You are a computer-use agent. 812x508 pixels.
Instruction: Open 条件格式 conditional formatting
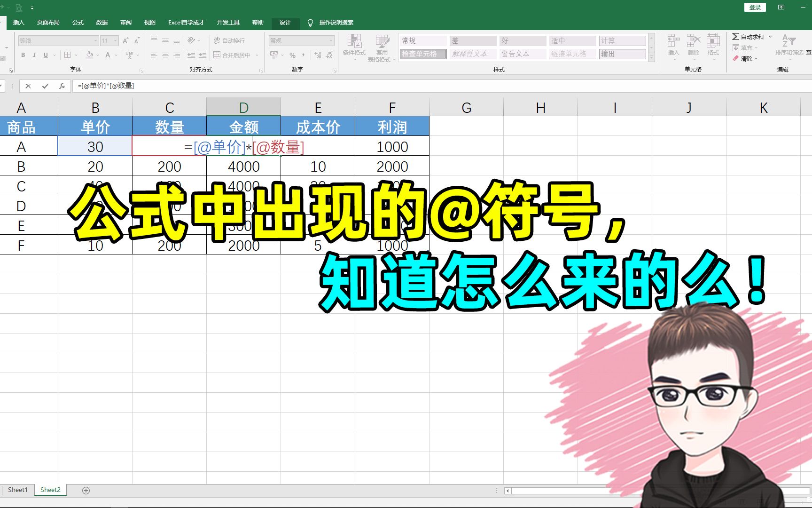pos(354,48)
